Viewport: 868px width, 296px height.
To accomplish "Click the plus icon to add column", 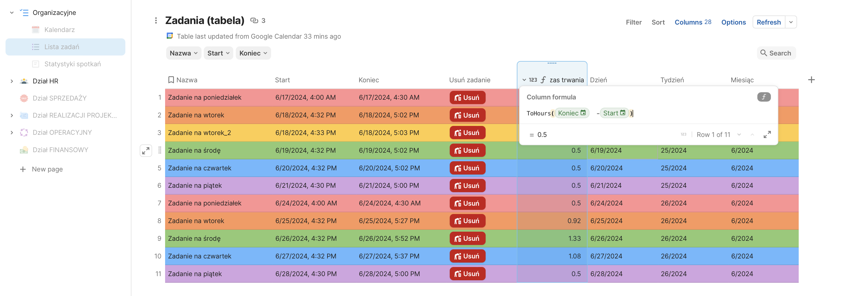I will coord(811,80).
